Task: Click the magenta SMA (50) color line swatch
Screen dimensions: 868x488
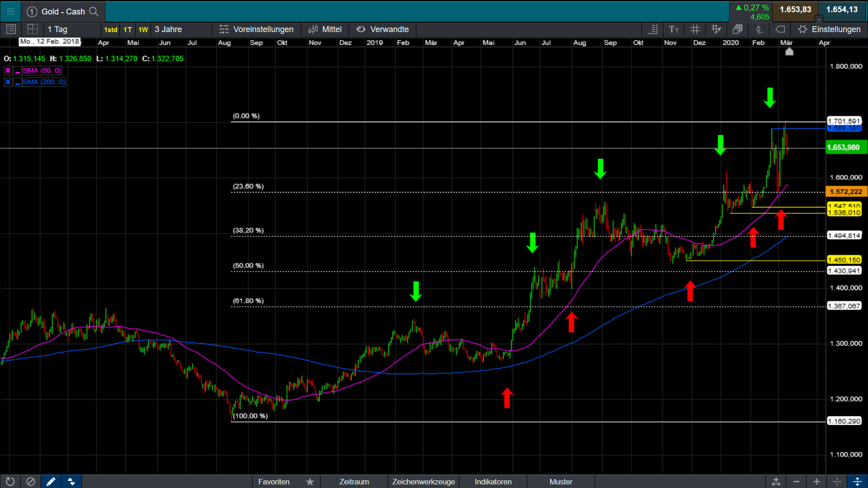Action: 18,71
